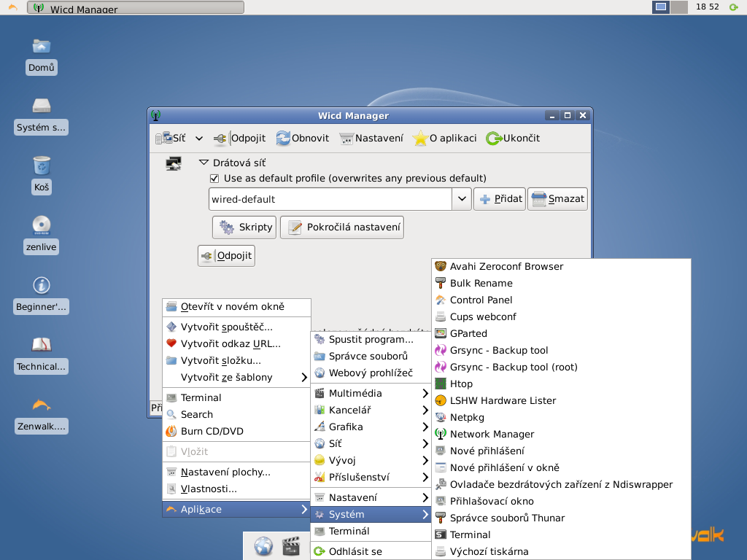Click the Smazat button
The width and height of the screenshot is (747, 560).
557,199
